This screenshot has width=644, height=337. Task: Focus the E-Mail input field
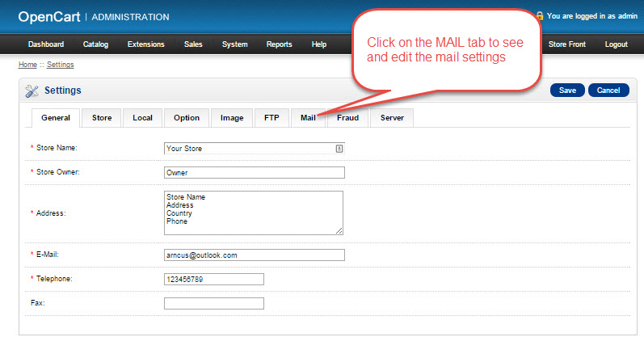254,255
